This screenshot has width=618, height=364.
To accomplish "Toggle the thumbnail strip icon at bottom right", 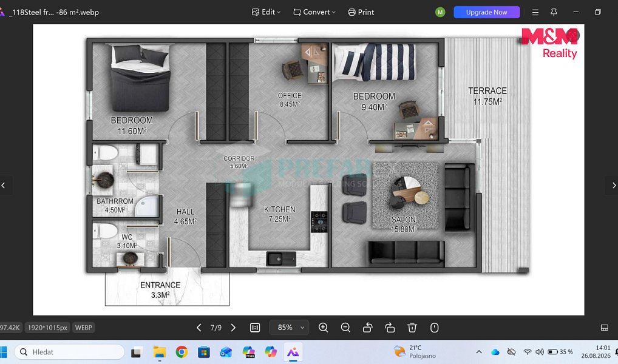I will pyautogui.click(x=605, y=328).
